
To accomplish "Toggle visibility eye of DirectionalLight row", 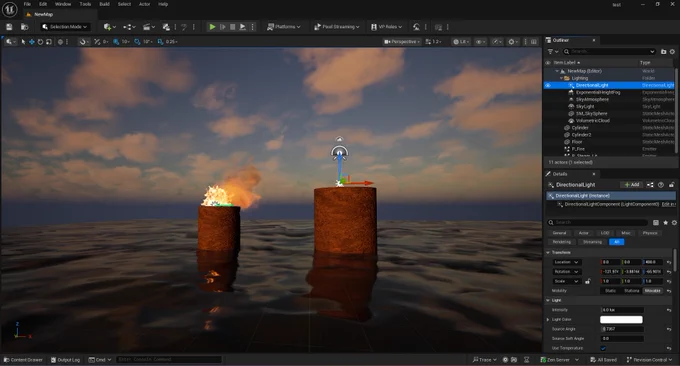I will (548, 85).
